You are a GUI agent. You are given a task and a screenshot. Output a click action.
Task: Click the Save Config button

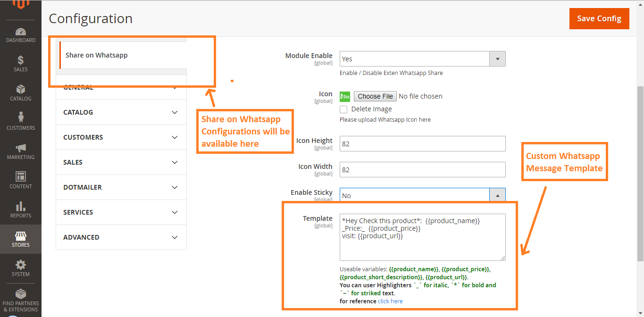(599, 18)
